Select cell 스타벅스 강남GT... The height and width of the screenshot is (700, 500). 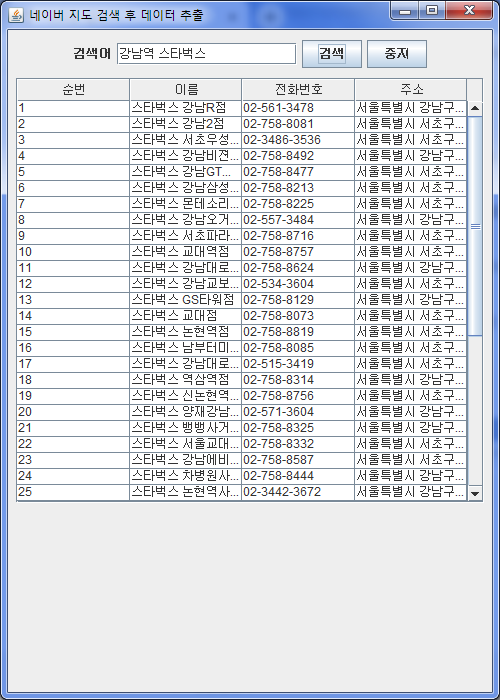tap(186, 172)
